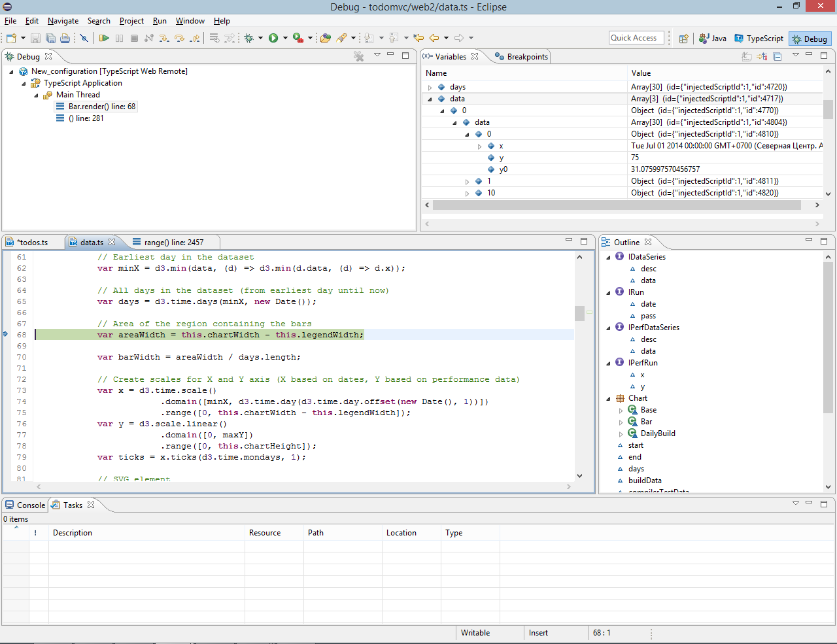Click the Forward navigation arrow

tap(459, 38)
